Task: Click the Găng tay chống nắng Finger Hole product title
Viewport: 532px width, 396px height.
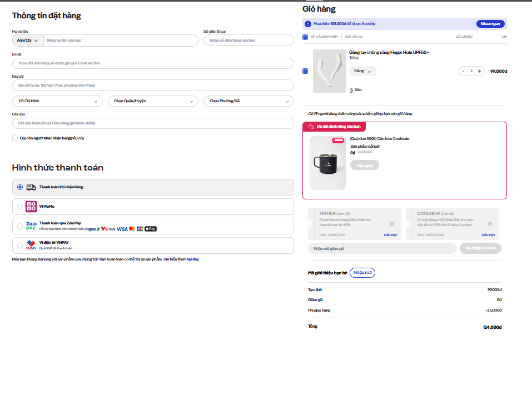Action: coord(389,53)
